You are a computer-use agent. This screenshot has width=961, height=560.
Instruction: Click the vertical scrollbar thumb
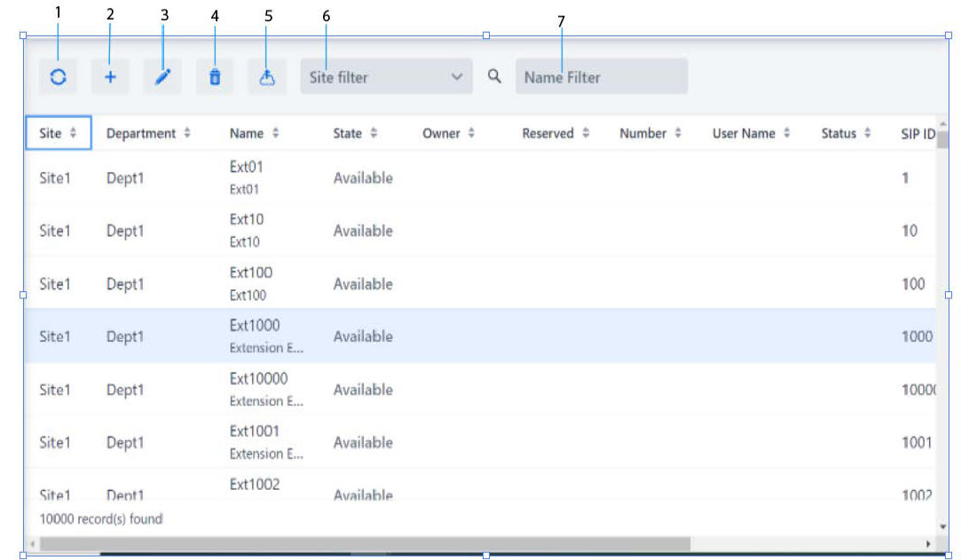coord(942,139)
